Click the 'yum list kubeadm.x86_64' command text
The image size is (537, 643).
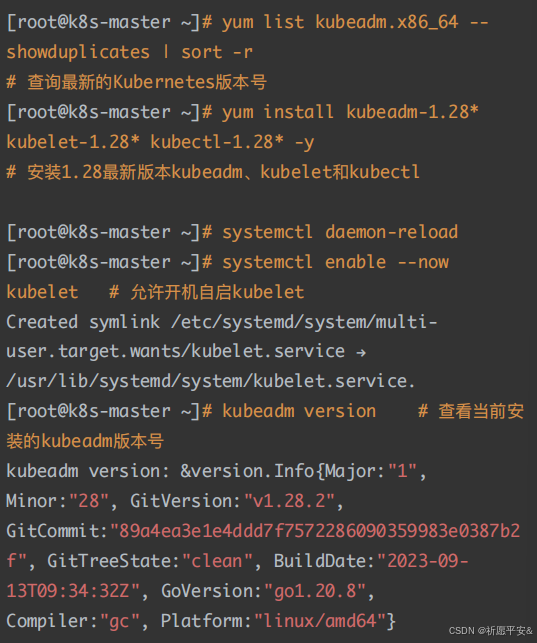click(340, 22)
